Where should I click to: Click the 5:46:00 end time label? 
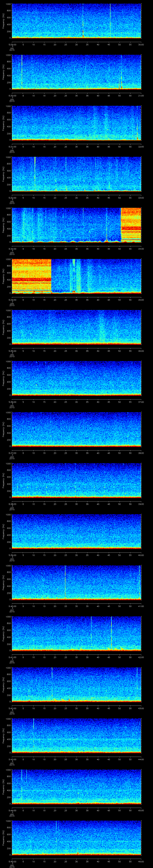tap(141, 861)
